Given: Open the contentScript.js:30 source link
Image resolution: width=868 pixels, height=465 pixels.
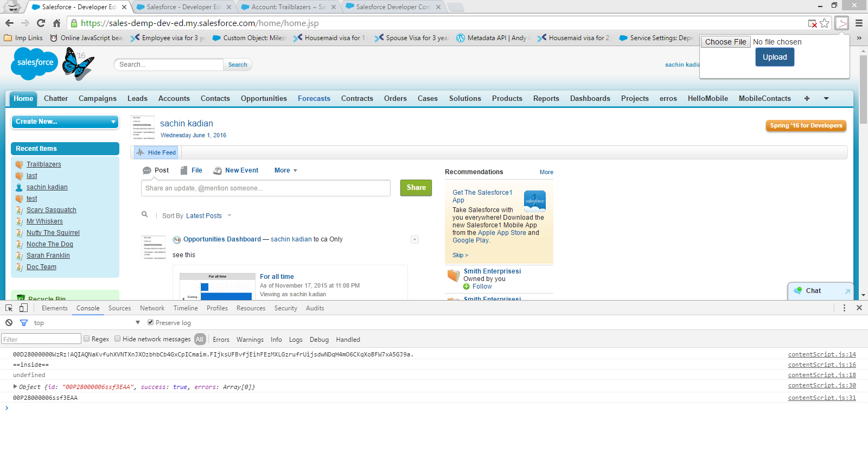Looking at the screenshot, I should (x=822, y=386).
